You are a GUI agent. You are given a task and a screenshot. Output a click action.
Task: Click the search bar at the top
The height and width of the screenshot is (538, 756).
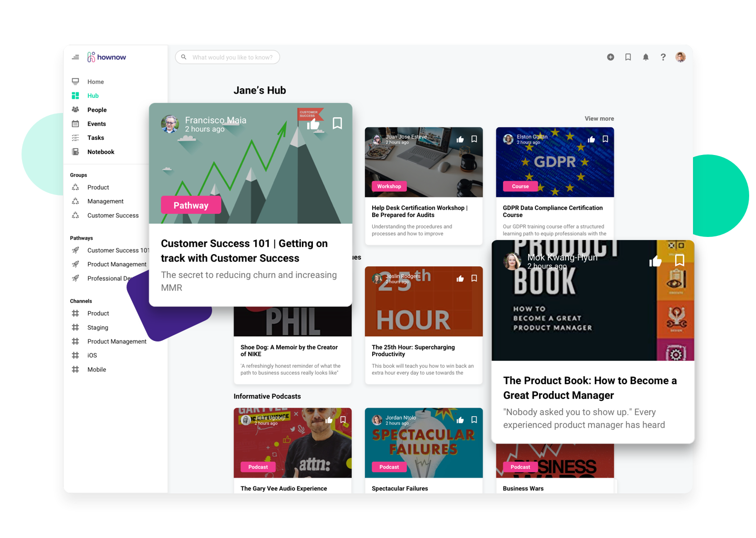pos(227,57)
